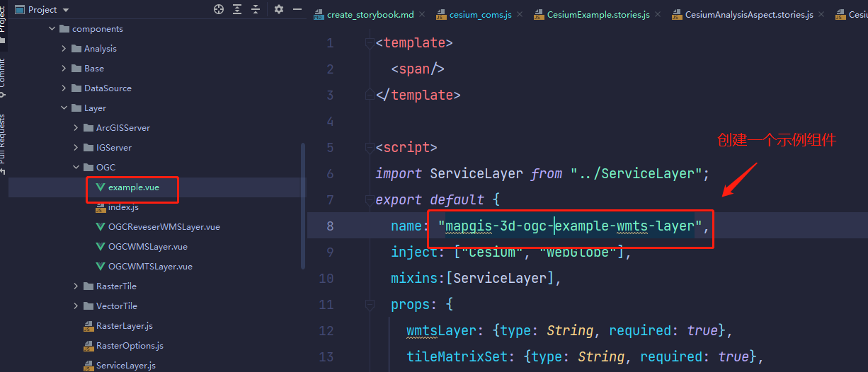The width and height of the screenshot is (868, 372).
Task: Select example.vue file in OGC folder
Action: pyautogui.click(x=133, y=187)
